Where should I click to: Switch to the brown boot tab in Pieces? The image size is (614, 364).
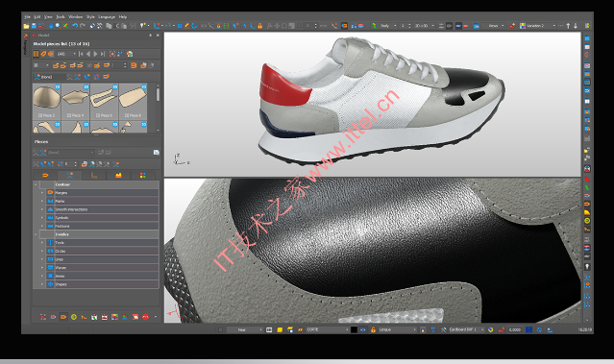[x=94, y=176]
